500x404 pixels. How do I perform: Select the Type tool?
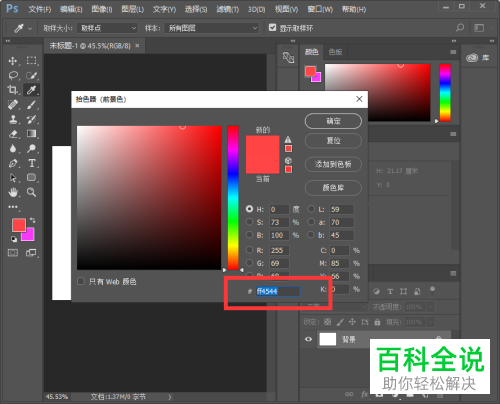32,163
